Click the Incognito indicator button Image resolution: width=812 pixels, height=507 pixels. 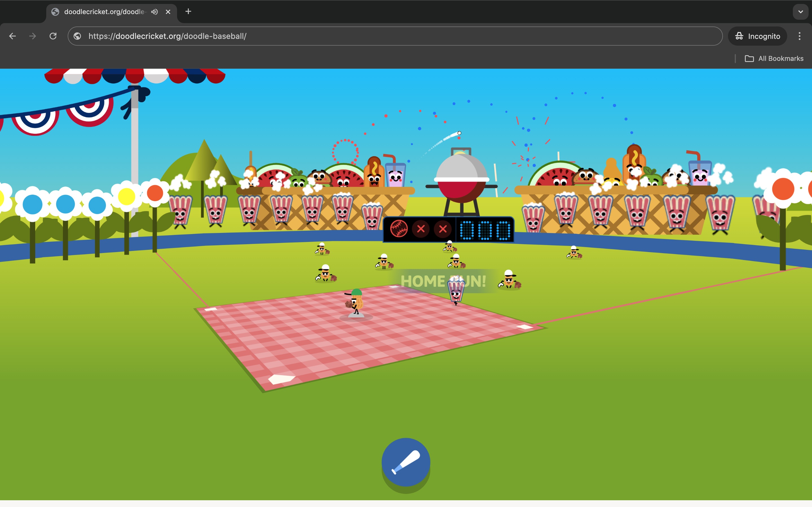pyautogui.click(x=757, y=36)
